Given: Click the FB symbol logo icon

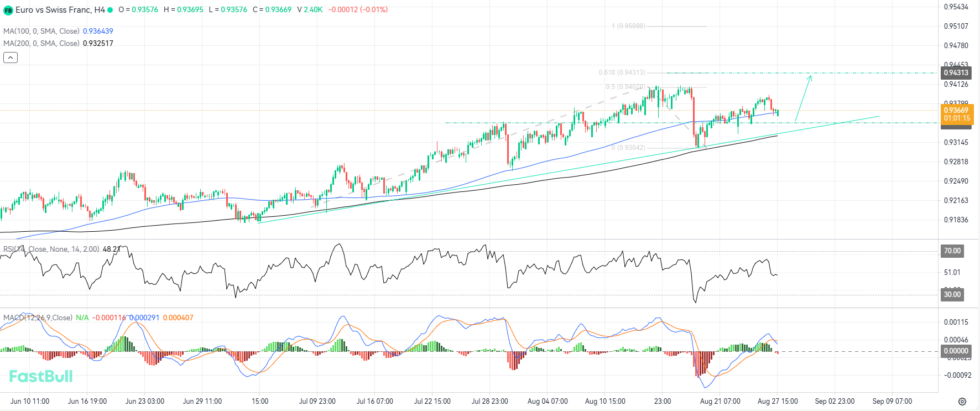Looking at the screenshot, I should click(x=8, y=10).
